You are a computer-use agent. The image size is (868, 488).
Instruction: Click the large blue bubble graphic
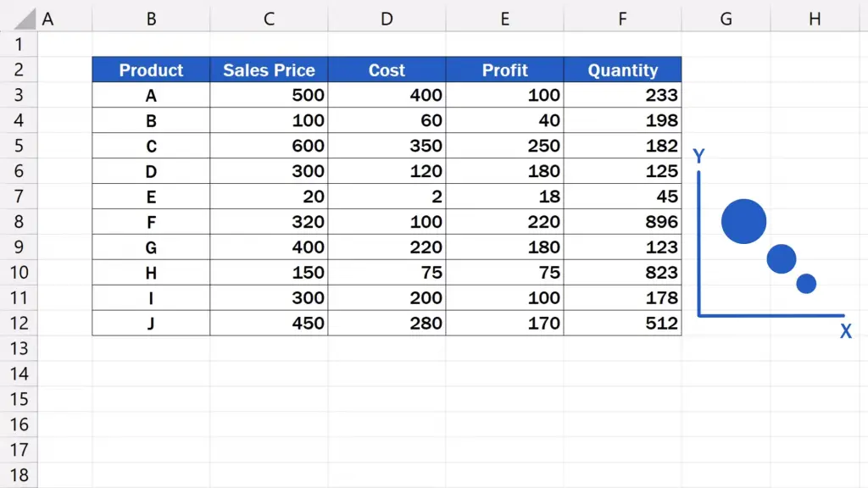click(743, 221)
